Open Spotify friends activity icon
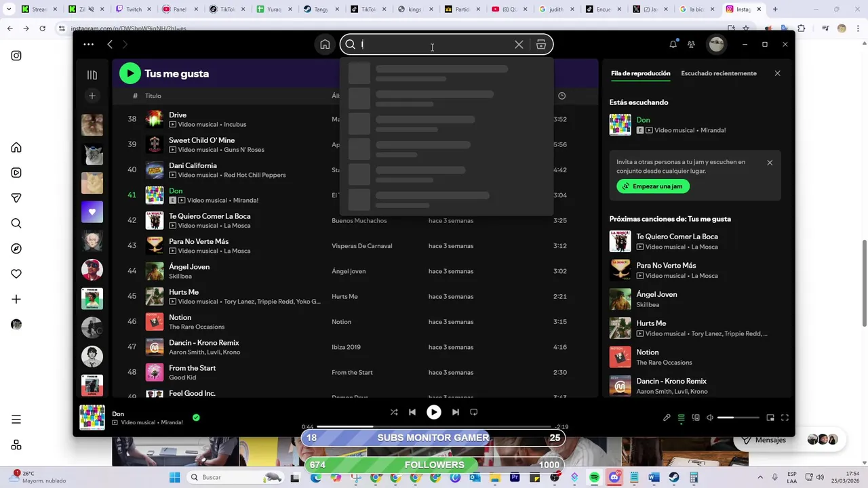 pyautogui.click(x=691, y=45)
